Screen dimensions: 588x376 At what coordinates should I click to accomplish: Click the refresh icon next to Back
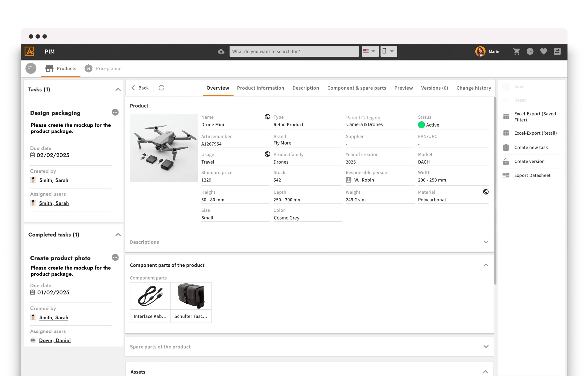click(x=161, y=88)
